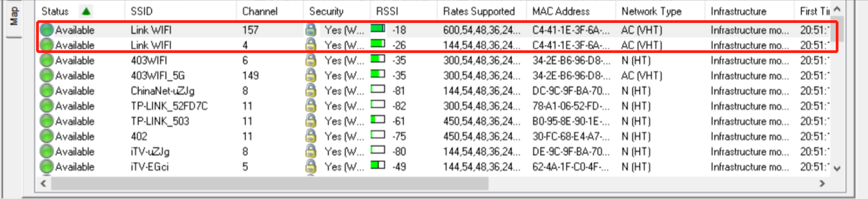Click the signal strength bar for TP-LINK_52FD7C

(x=378, y=104)
